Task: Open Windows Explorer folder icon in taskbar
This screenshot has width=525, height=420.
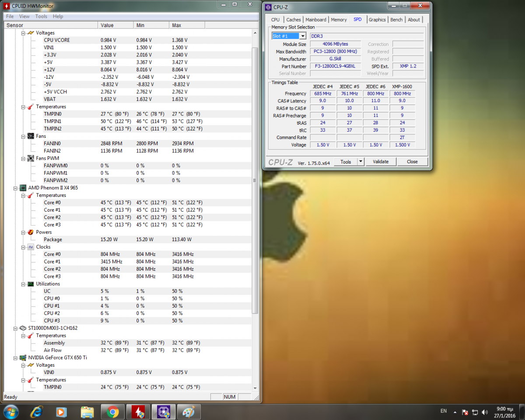Action: pyautogui.click(x=87, y=412)
